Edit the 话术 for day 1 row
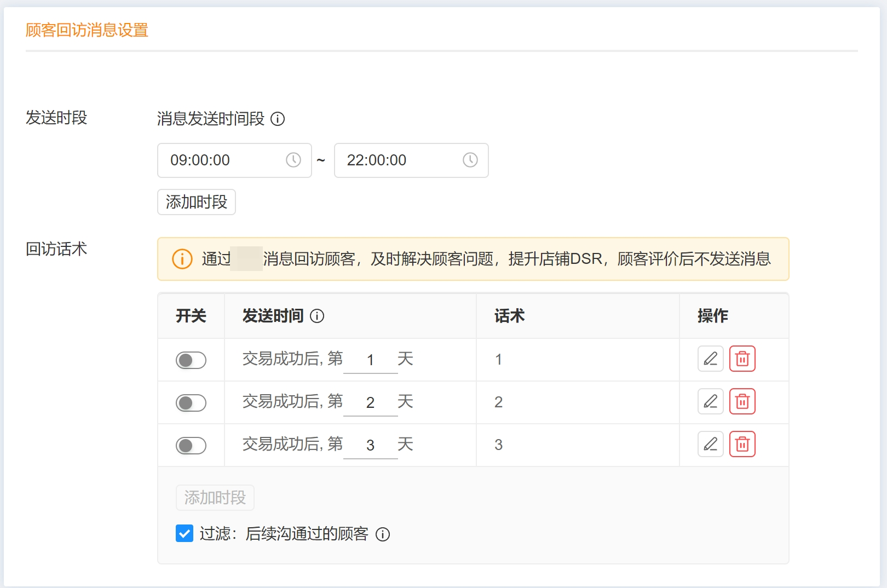Screen dimensions: 887x588 pos(711,359)
